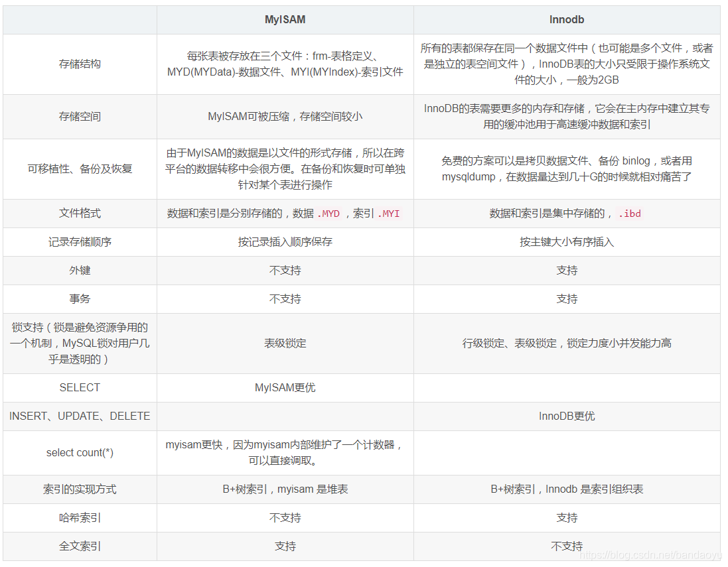
Task: Click MyISAM 不支持 in the 哈希索引 row
Action: point(285,518)
